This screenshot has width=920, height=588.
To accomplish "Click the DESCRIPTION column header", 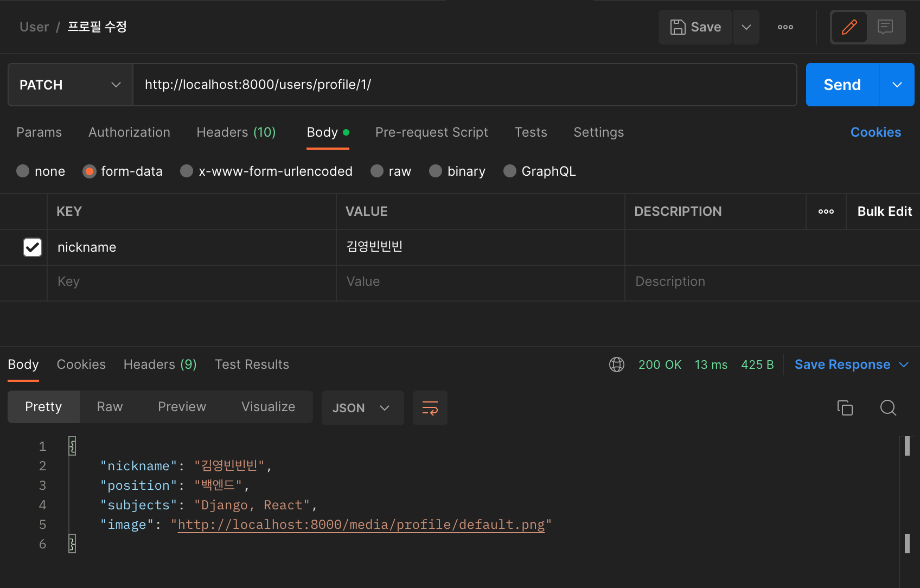I will 678,212.
